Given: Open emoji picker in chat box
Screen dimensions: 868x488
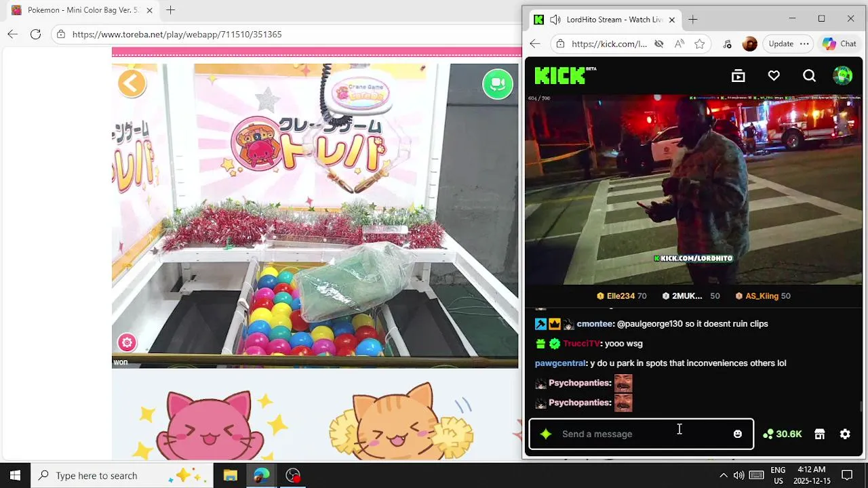Looking at the screenshot, I should coord(738,434).
